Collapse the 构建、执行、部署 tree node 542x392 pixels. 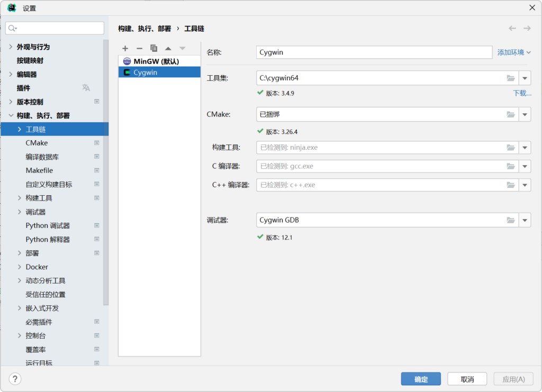(x=11, y=115)
